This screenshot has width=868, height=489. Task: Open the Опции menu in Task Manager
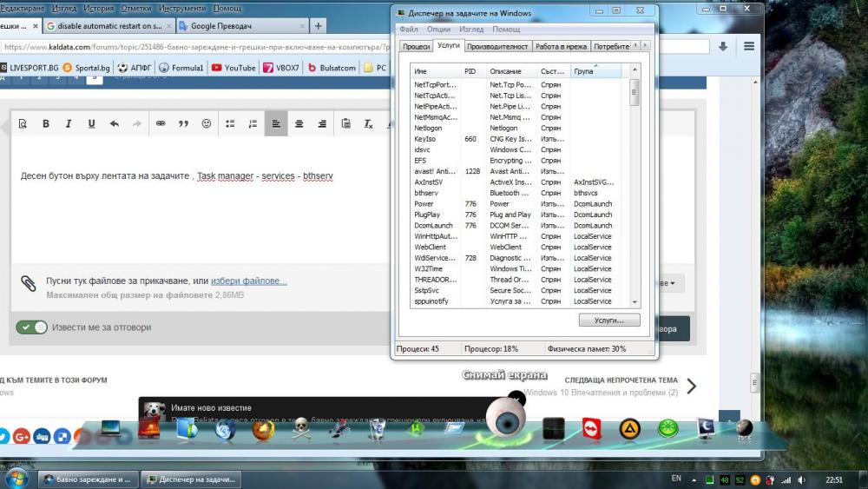click(438, 30)
